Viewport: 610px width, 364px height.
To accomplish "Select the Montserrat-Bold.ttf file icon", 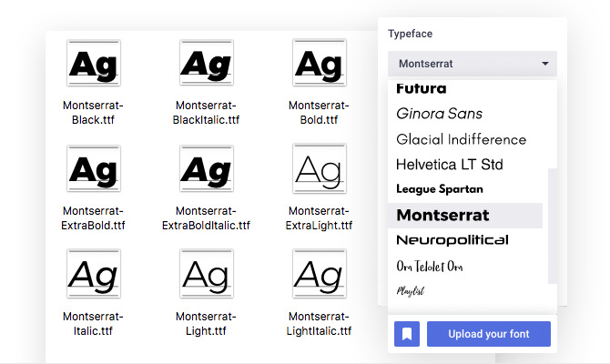I will (320, 63).
